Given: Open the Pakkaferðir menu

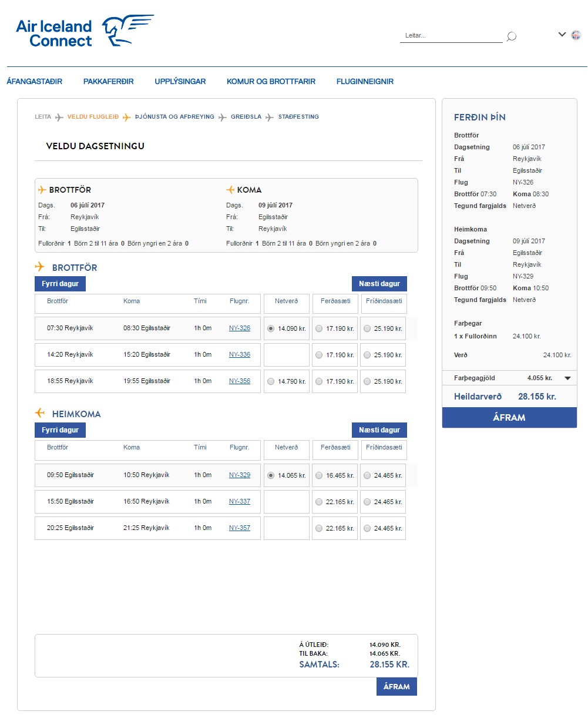Looking at the screenshot, I should (109, 82).
